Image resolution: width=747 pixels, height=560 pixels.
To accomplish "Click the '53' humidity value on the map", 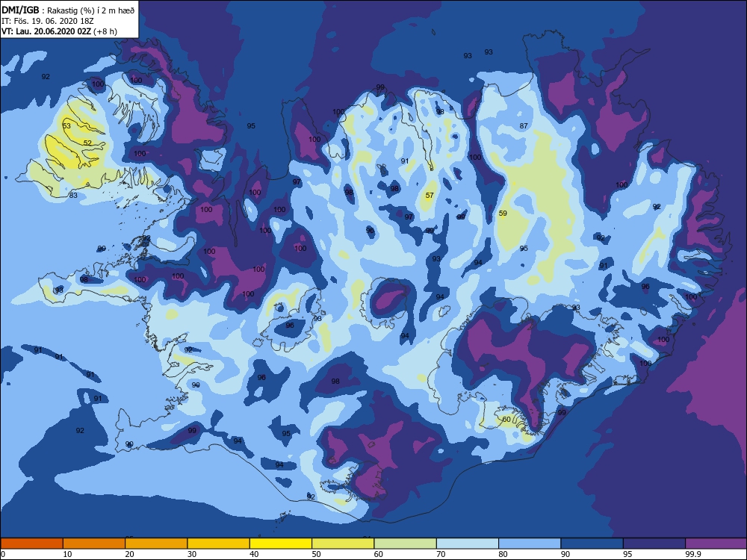I will coord(66,125).
